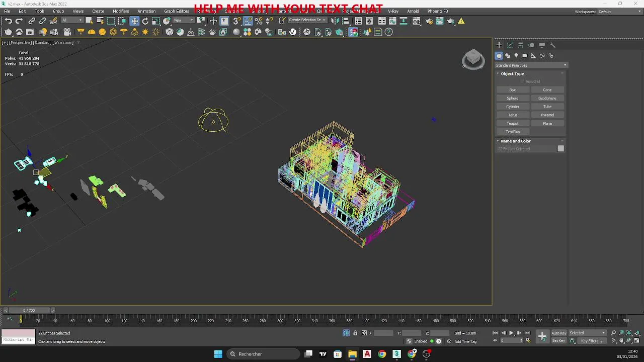Open File Explorer from Windows taskbar
This screenshot has height=362, width=644.
pos(352,354)
